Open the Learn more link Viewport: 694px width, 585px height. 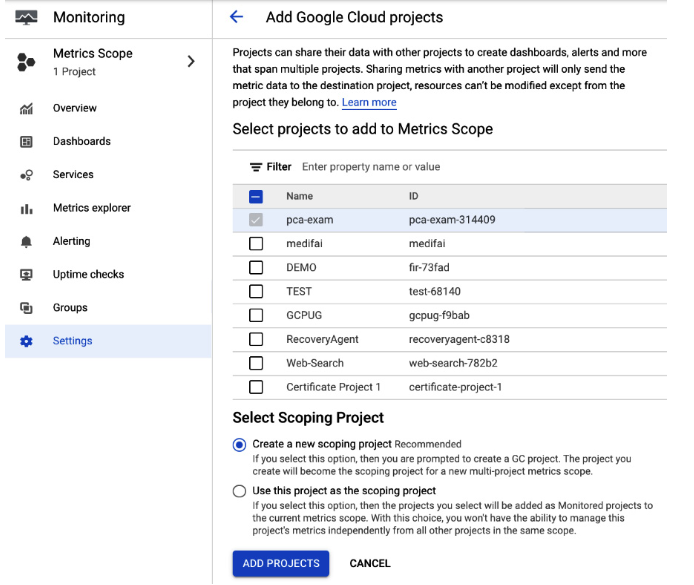coord(369,103)
